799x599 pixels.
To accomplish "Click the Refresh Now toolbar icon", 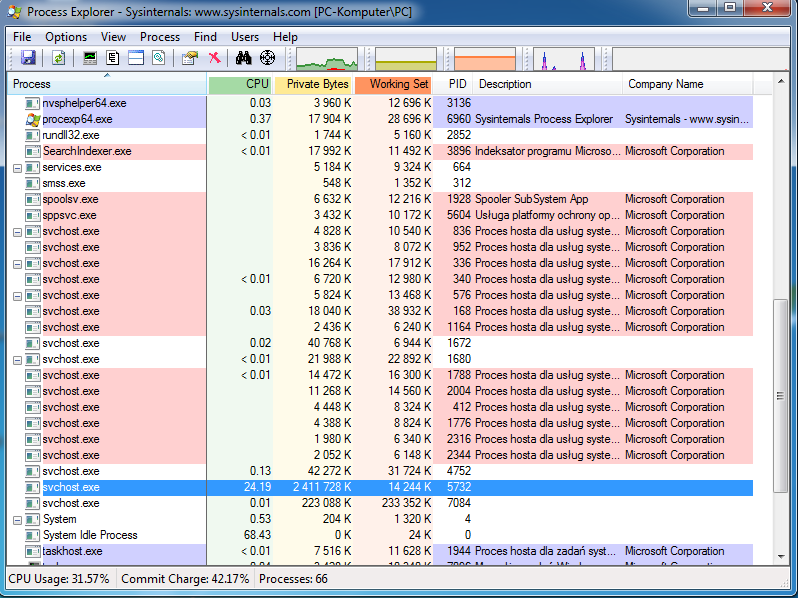I will click(x=58, y=58).
